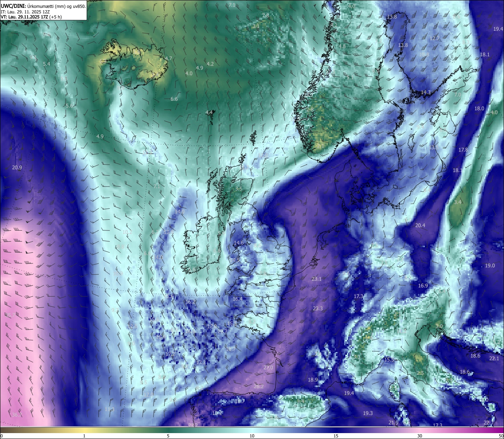Click the 16.4 value over southwest England
The height and width of the screenshot is (439, 504).
(238, 299)
